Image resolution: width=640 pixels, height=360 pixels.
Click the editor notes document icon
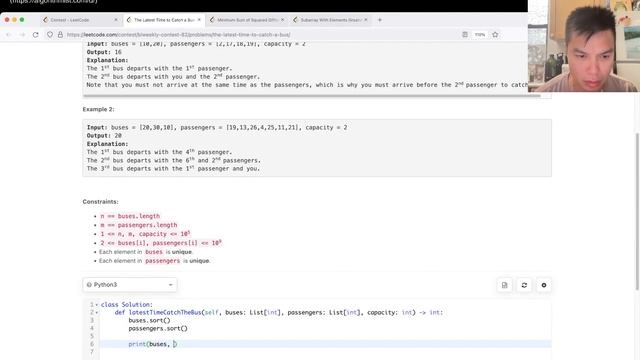coord(504,285)
